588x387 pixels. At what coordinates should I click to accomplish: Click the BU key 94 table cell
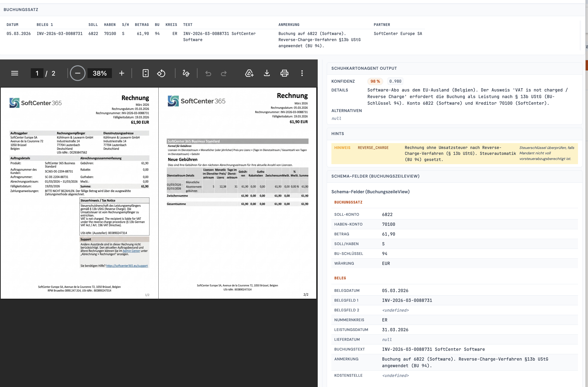pos(157,34)
